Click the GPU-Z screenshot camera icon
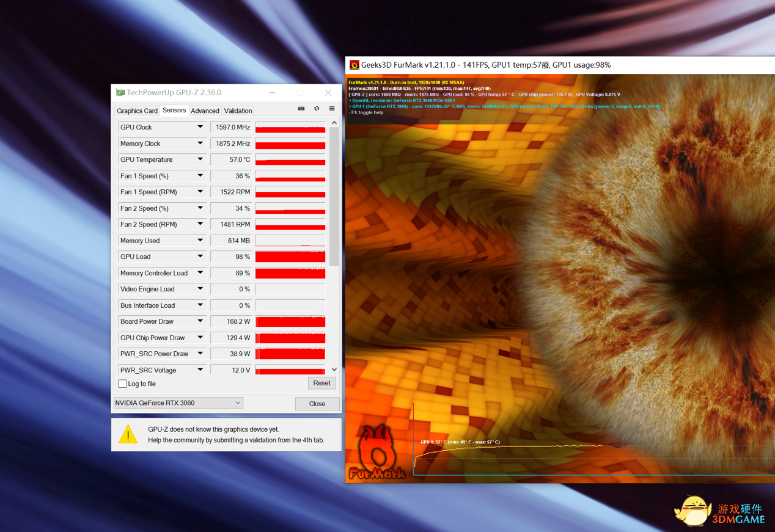The image size is (775, 532). (x=301, y=109)
